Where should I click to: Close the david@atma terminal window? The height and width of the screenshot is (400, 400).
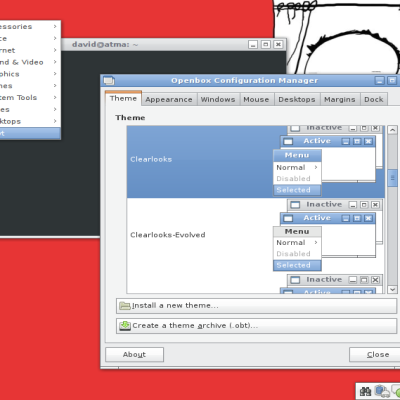278,44
